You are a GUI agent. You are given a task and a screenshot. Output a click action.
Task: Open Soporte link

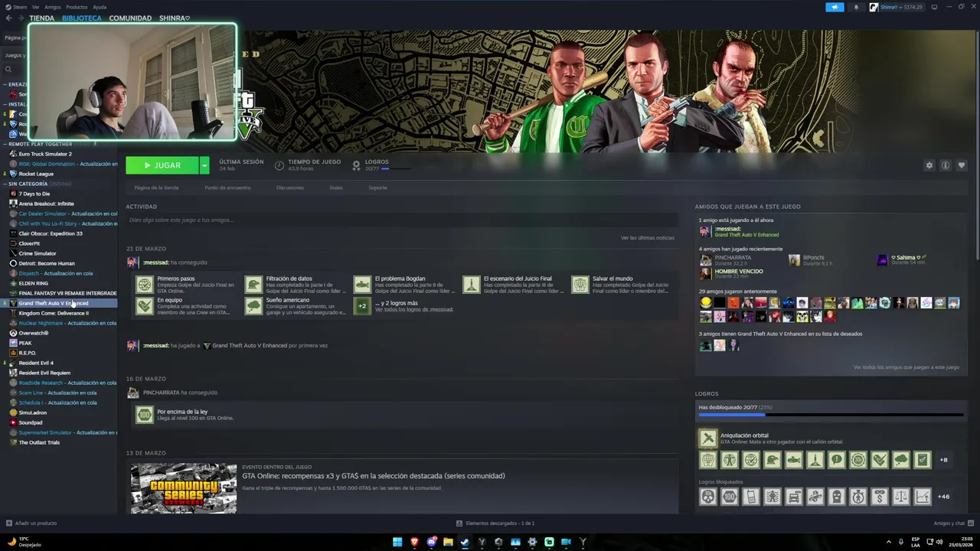377,187
